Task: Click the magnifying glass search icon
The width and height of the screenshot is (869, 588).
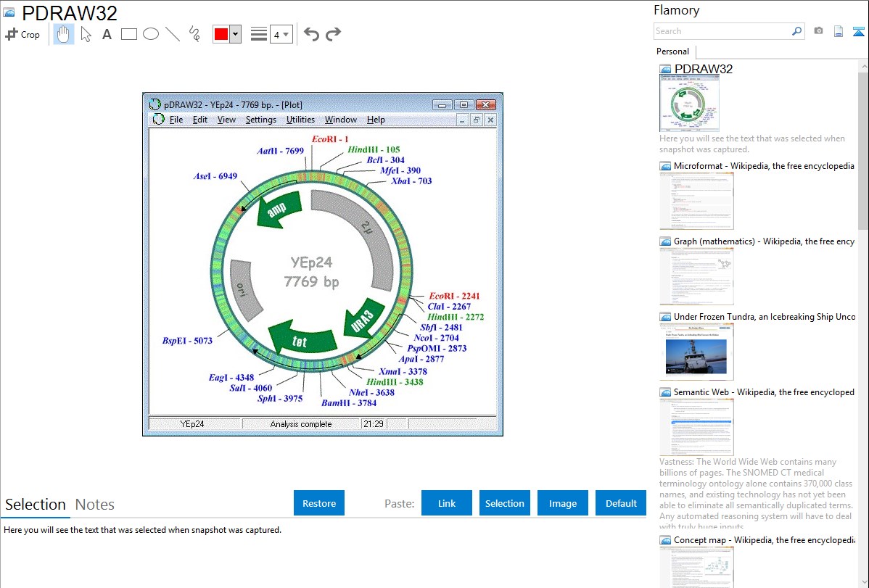Action: pyautogui.click(x=797, y=31)
